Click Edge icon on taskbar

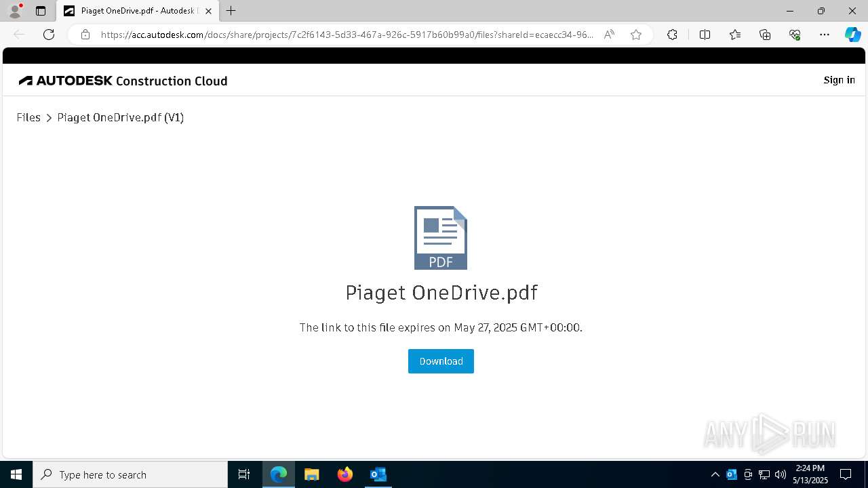(279, 474)
